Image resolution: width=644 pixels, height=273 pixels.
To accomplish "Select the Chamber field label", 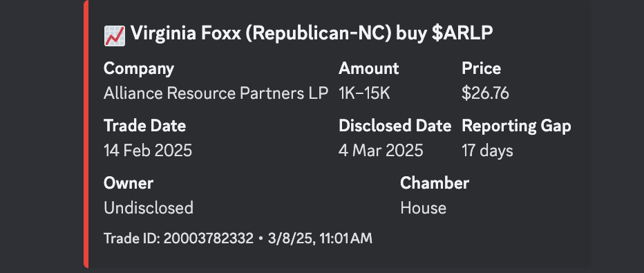I will pyautogui.click(x=435, y=183).
